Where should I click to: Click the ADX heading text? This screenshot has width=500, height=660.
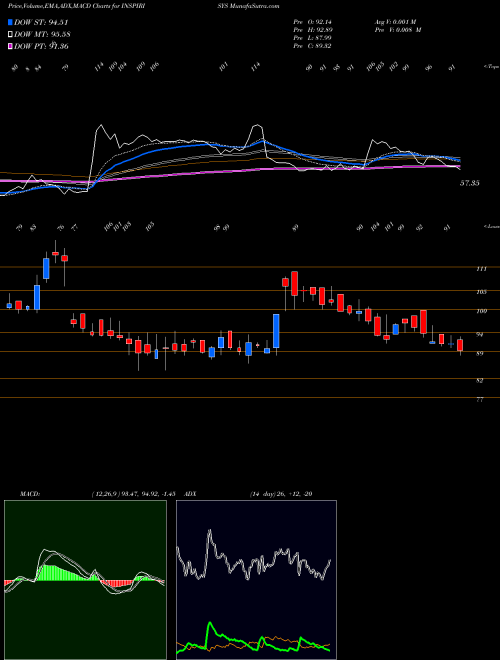[x=191, y=493]
